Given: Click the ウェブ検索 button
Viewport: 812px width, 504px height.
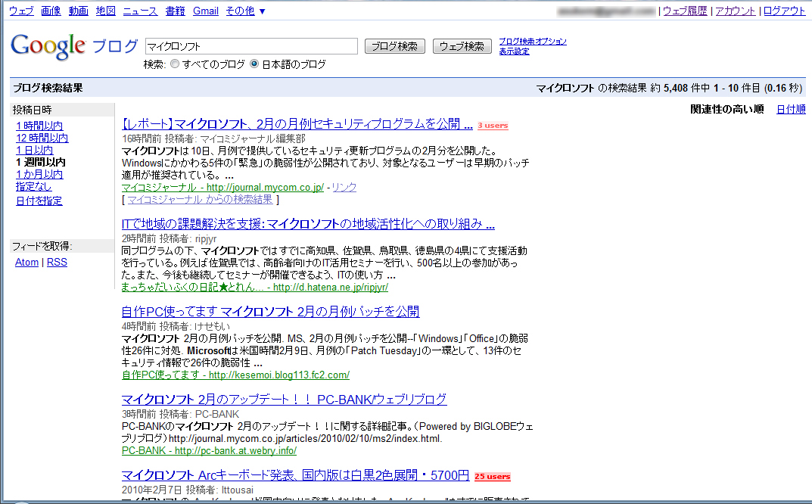Looking at the screenshot, I should [462, 46].
